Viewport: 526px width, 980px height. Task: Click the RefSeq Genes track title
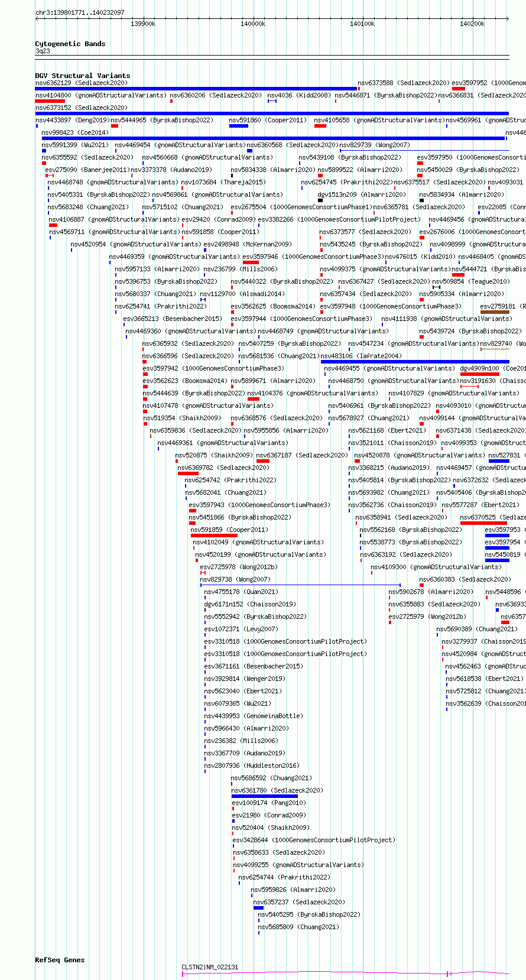coord(60,960)
